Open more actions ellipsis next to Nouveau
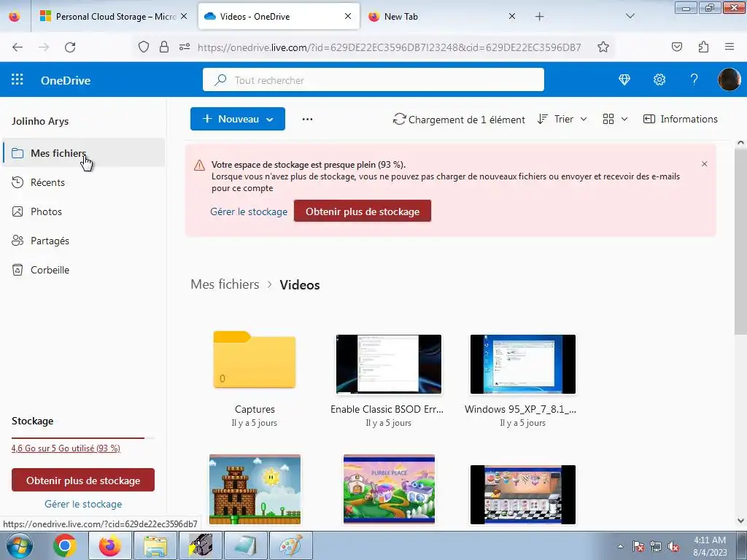Screen dimensions: 747x560 307,119
